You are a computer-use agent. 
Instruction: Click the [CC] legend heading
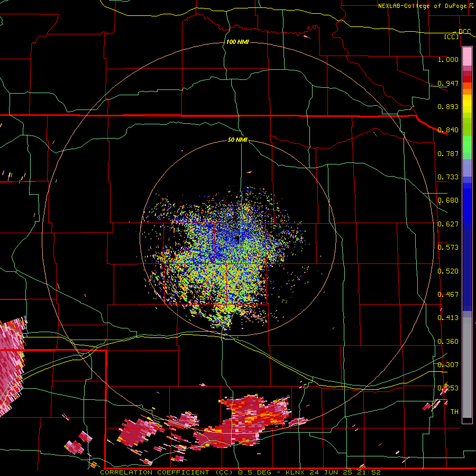[x=451, y=36]
